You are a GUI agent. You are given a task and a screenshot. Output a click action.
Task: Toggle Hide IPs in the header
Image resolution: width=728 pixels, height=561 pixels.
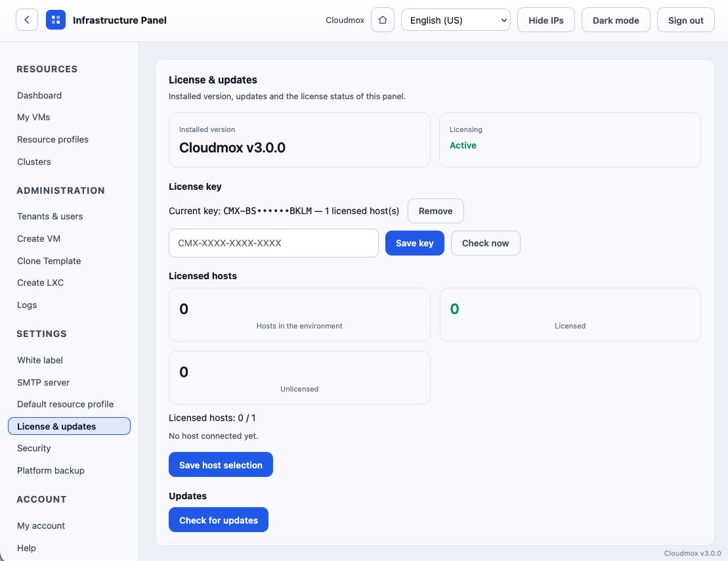546,20
